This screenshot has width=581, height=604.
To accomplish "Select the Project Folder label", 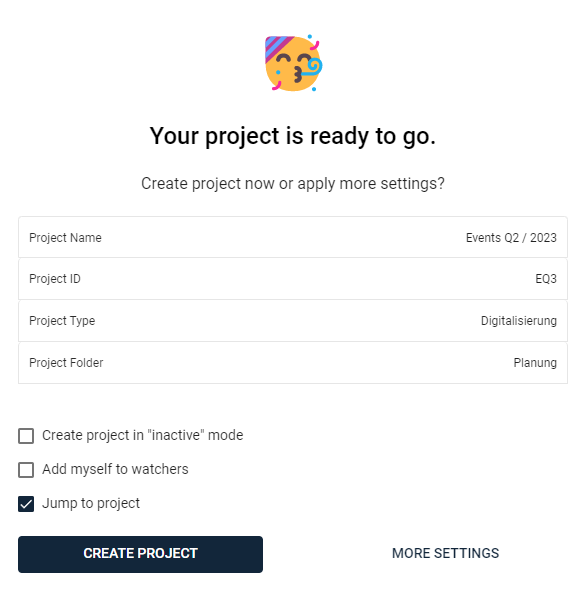I will pos(66,362).
